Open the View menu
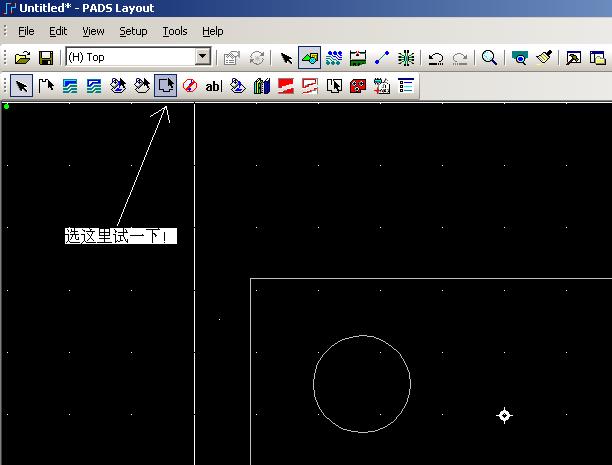612x465 pixels. pyautogui.click(x=93, y=31)
